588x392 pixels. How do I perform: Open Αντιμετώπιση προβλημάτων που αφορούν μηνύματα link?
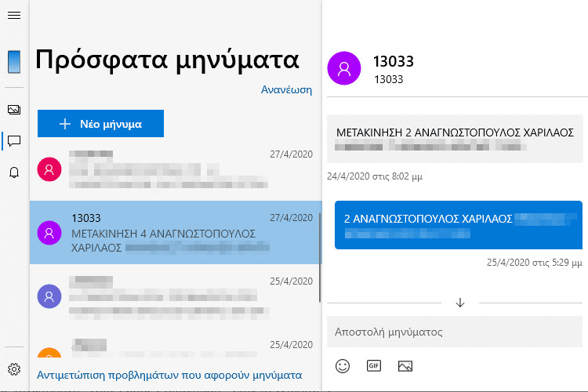click(x=169, y=375)
